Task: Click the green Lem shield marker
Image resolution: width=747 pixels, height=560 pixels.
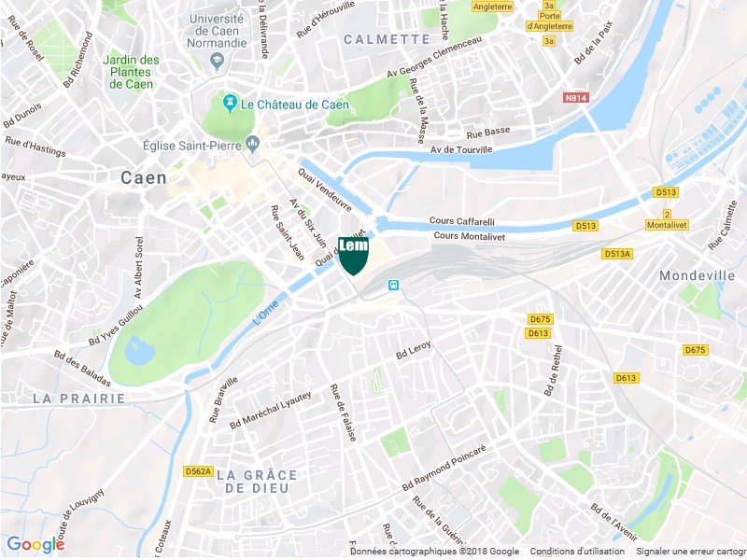Action: click(353, 256)
